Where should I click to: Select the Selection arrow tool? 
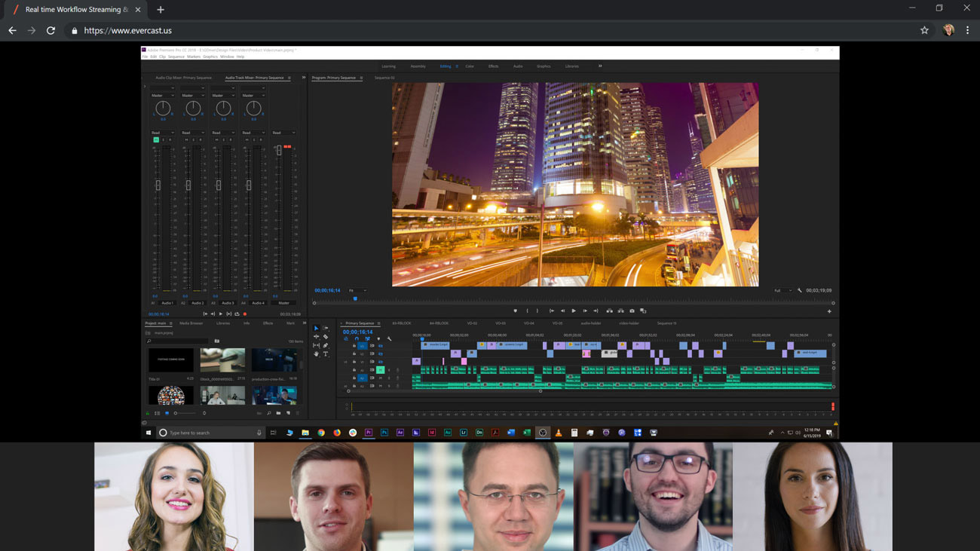click(x=316, y=328)
